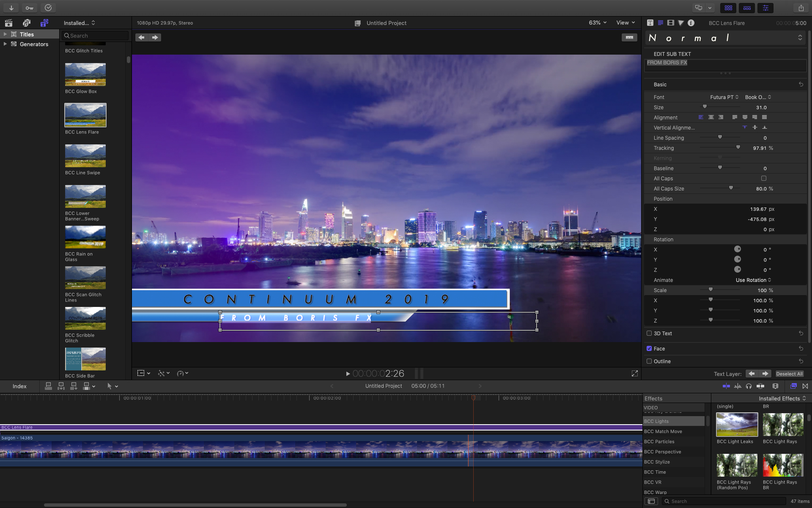Select BCC Perspective effects category
The height and width of the screenshot is (508, 812).
662,452
